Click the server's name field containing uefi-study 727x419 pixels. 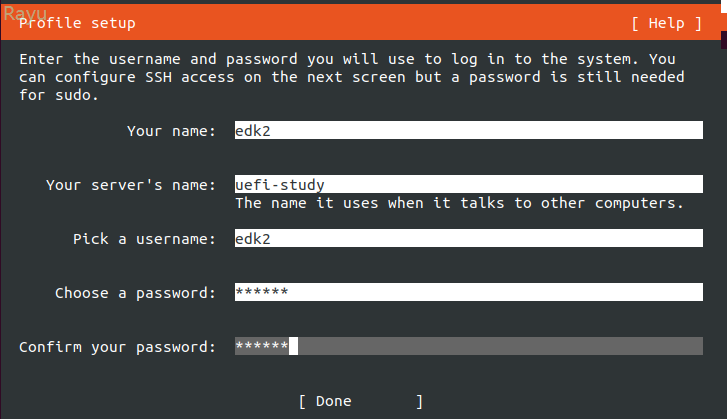click(468, 184)
